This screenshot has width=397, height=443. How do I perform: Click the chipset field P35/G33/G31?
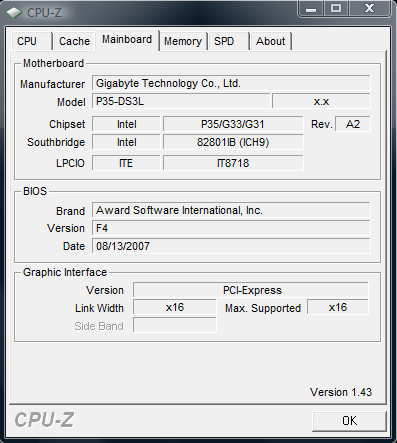click(233, 124)
